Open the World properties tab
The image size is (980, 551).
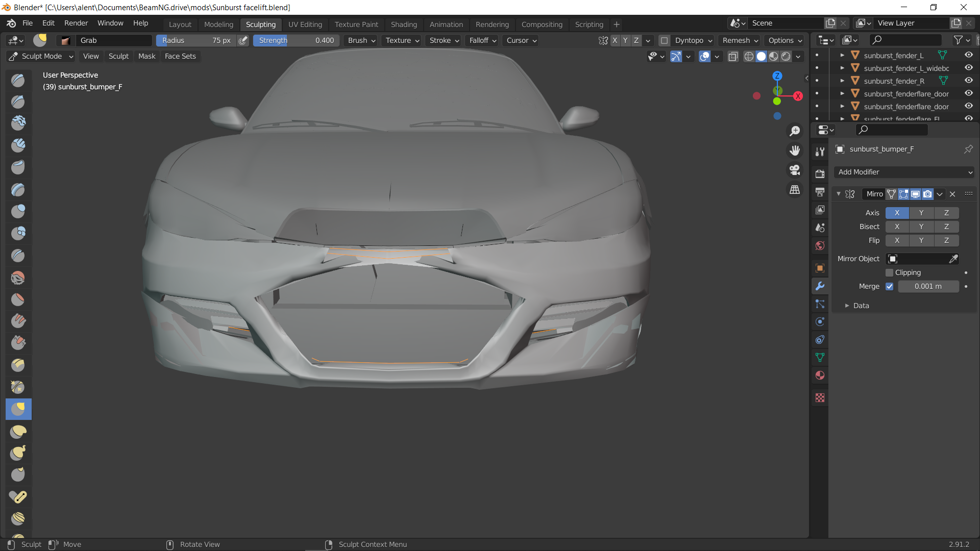[820, 245]
